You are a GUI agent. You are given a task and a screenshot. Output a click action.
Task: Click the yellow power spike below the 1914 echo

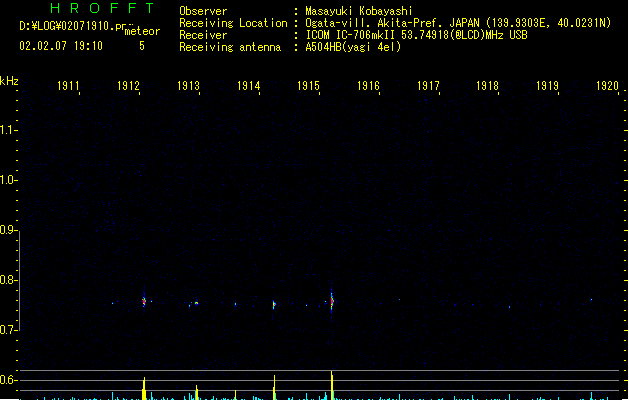pos(274,387)
